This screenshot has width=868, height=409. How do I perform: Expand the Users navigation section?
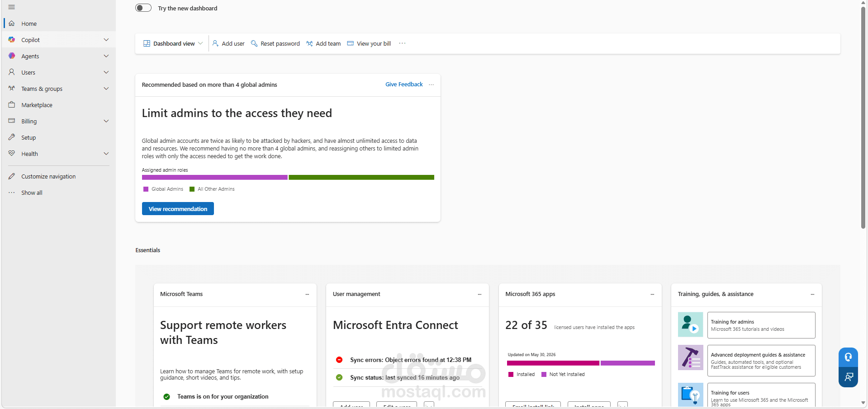(106, 72)
